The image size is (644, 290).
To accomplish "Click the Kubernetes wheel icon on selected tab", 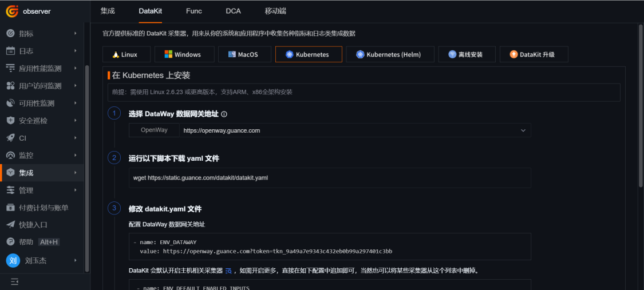I will 289,54.
